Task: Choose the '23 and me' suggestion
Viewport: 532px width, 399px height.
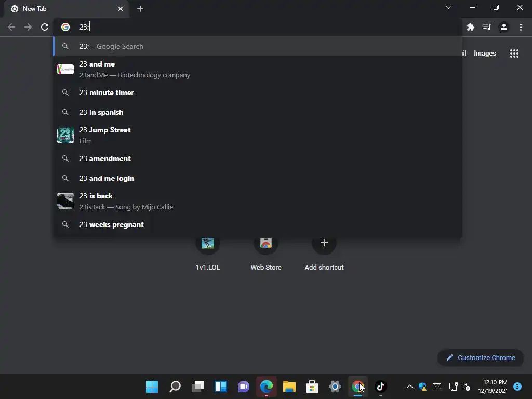Action: click(x=258, y=70)
